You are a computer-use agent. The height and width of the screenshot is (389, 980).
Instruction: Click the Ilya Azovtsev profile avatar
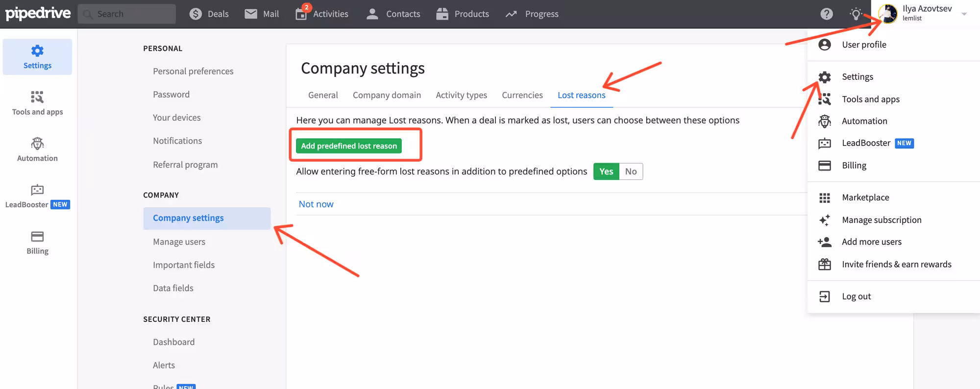[887, 14]
